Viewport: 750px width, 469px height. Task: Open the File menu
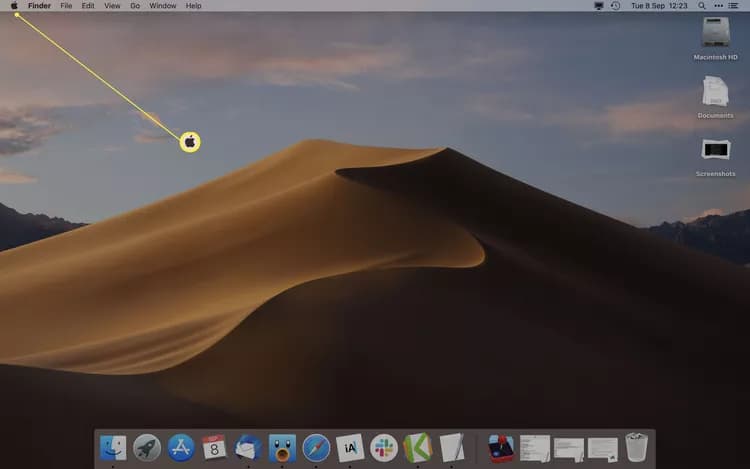point(66,6)
